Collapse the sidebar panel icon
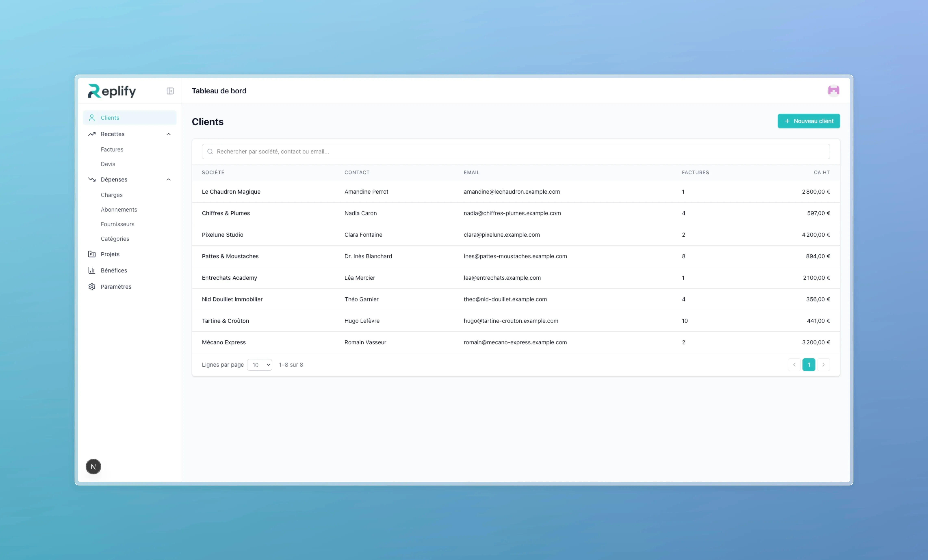The width and height of the screenshot is (928, 560). pyautogui.click(x=170, y=91)
